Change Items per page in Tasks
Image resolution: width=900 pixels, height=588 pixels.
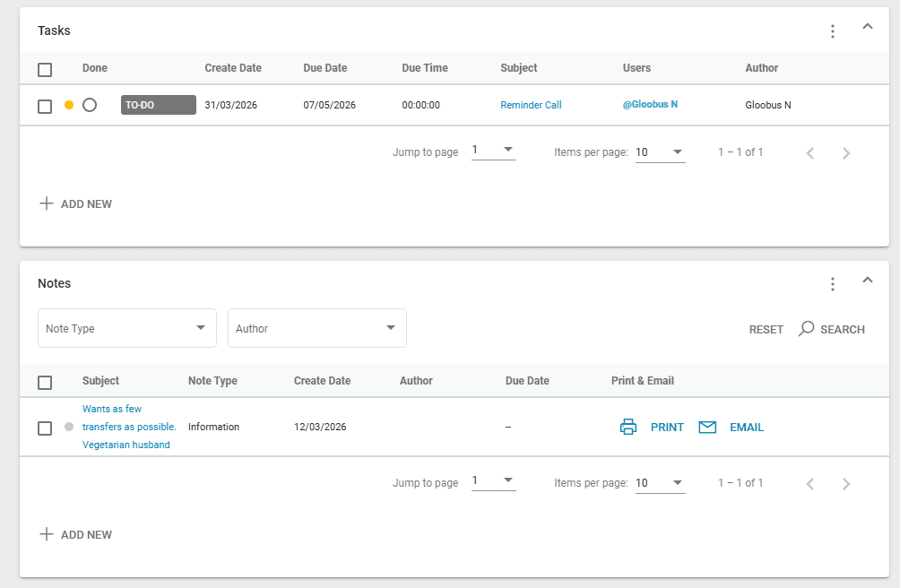click(x=660, y=152)
